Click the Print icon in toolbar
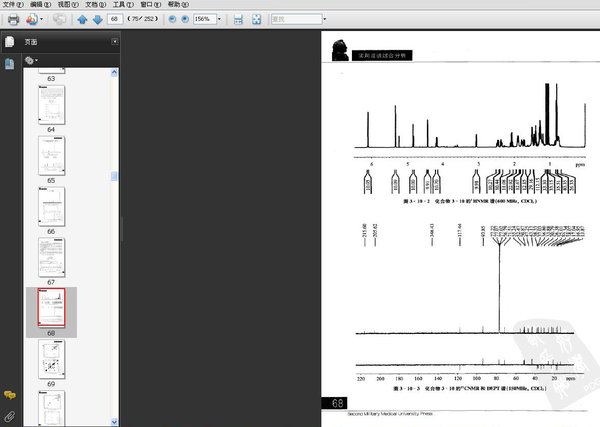Image resolution: width=600 pixels, height=427 pixels. pos(13,19)
